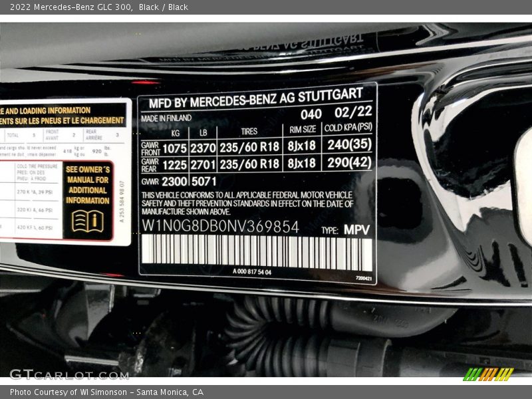Click the load value '920' on tire label
The image size is (532, 399).
click(x=96, y=151)
